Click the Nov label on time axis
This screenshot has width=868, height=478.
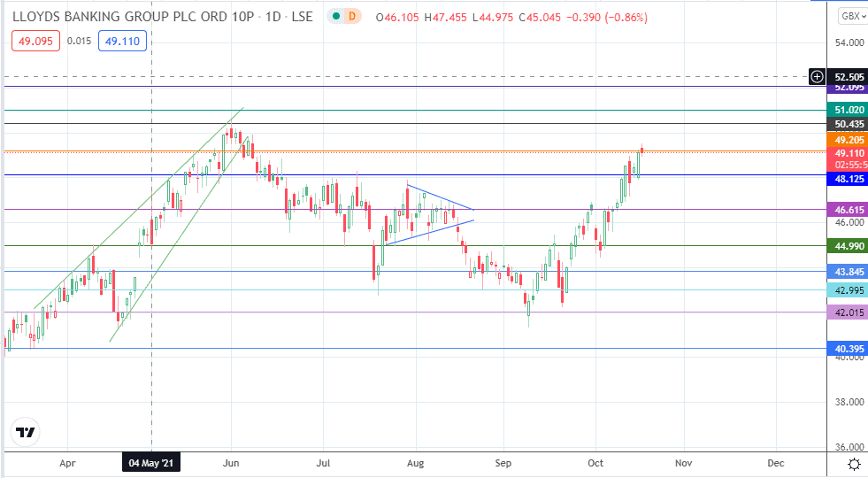coord(684,463)
